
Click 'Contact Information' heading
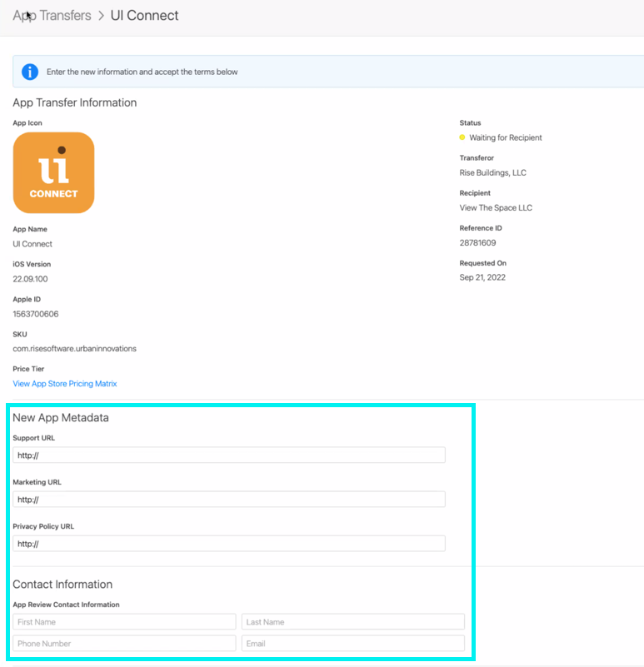tap(62, 585)
